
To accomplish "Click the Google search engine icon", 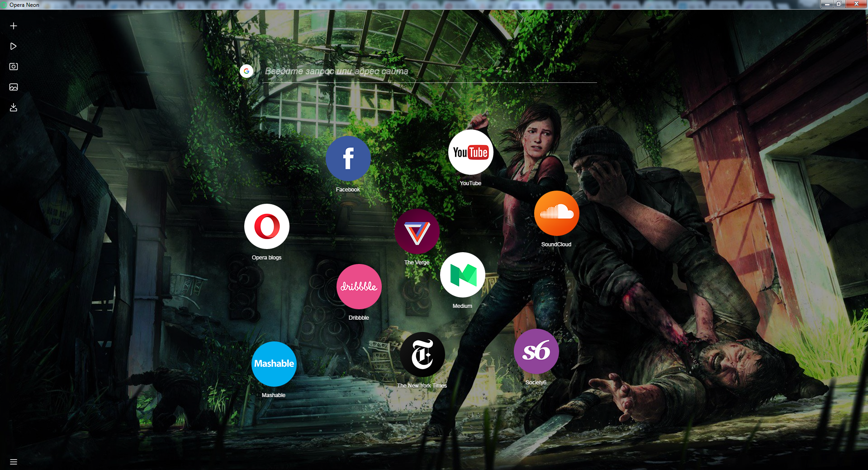I will click(x=247, y=71).
